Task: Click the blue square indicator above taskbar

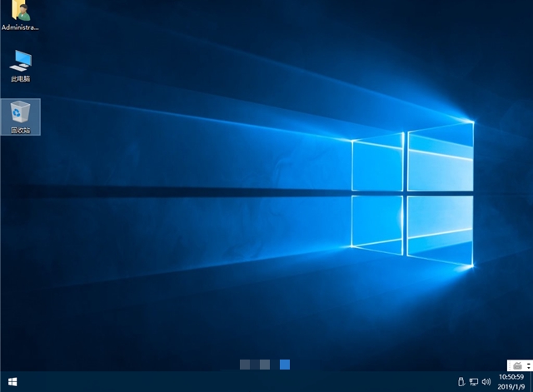Action: point(285,365)
